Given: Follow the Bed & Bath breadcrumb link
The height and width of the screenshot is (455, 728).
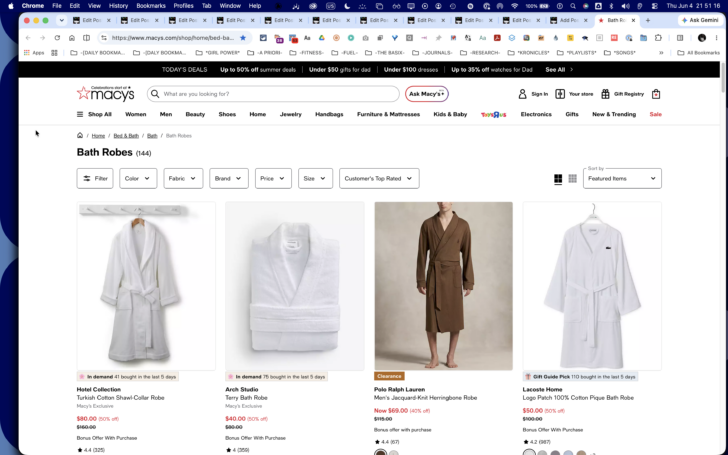Looking at the screenshot, I should tap(126, 136).
